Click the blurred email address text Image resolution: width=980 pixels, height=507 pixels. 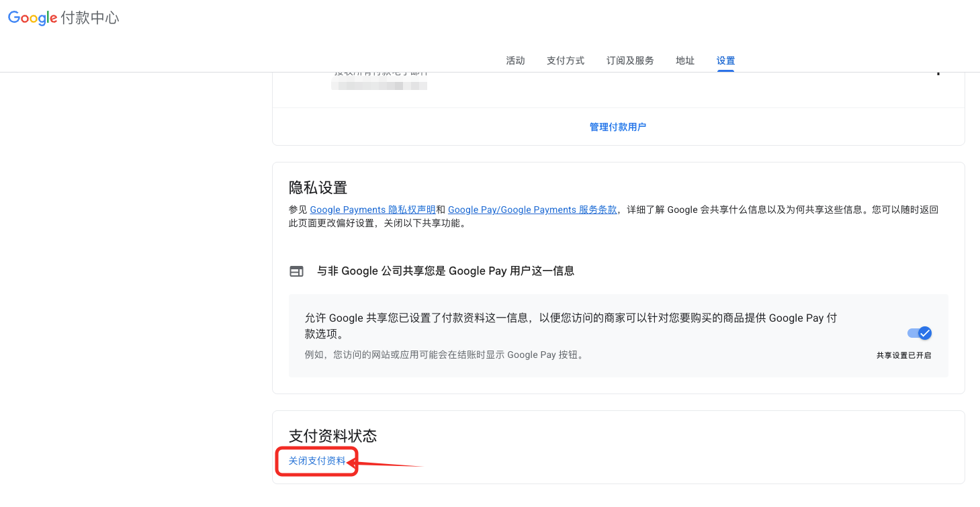tap(380, 85)
